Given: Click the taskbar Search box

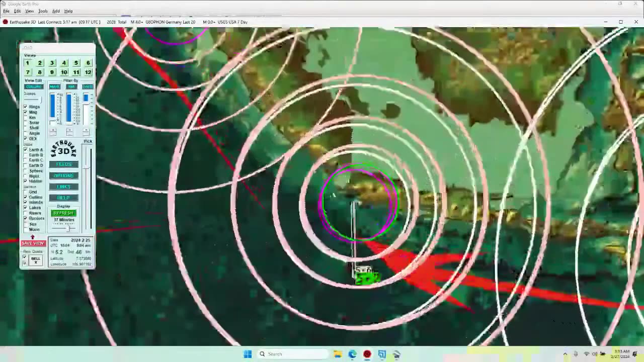Looking at the screenshot, I should click(293, 354).
